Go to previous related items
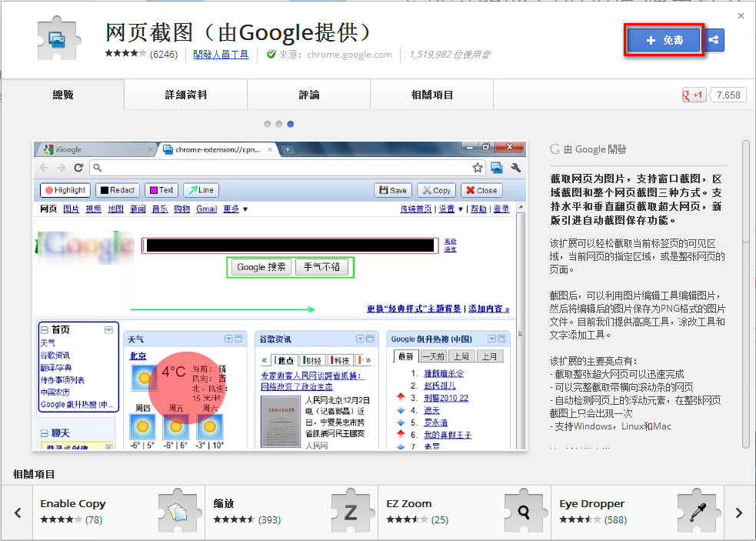The width and height of the screenshot is (756, 541). click(18, 513)
